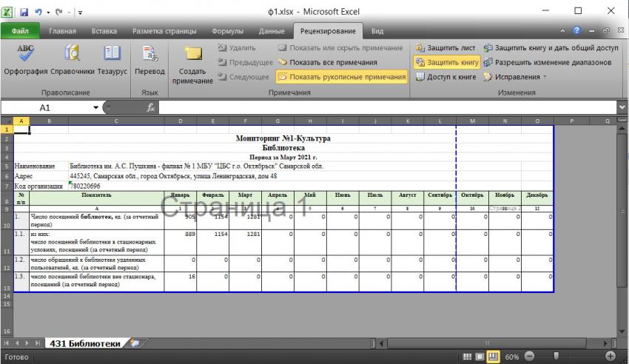This screenshot has height=364, width=629.
Task: Run the Орфография spelling check
Action: [25, 59]
